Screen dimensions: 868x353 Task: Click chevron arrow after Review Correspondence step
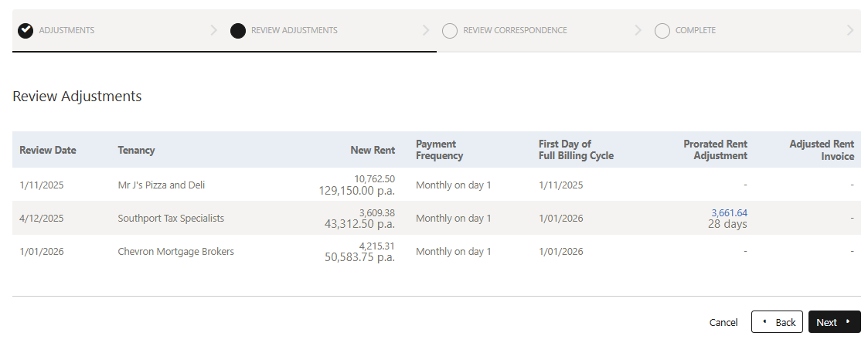pyautogui.click(x=638, y=31)
